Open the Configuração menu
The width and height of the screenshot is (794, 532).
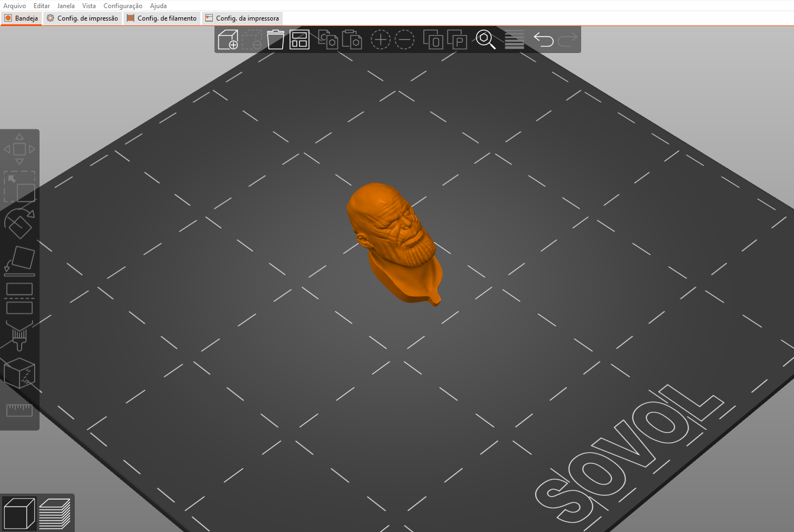tap(123, 6)
